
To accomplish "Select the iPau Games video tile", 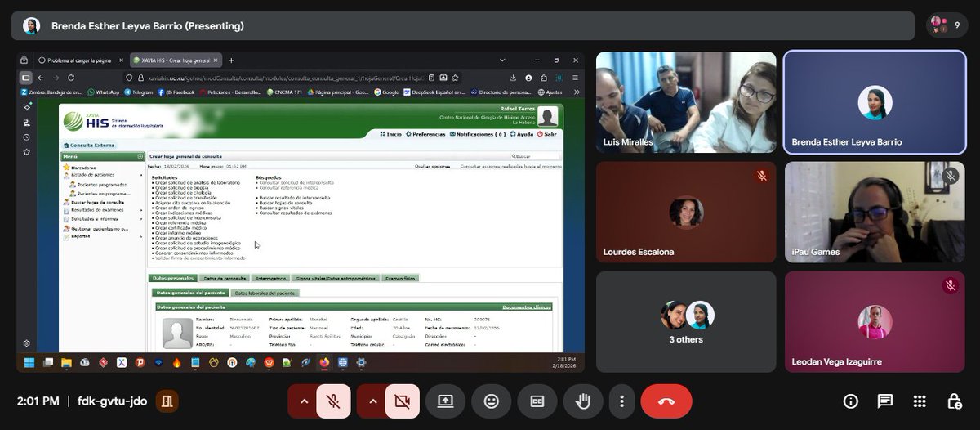I will (875, 212).
